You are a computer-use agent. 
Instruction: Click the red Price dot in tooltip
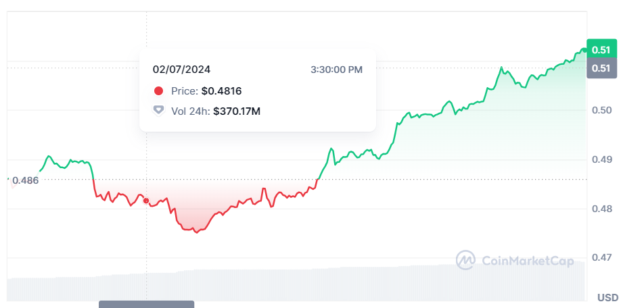coord(158,91)
